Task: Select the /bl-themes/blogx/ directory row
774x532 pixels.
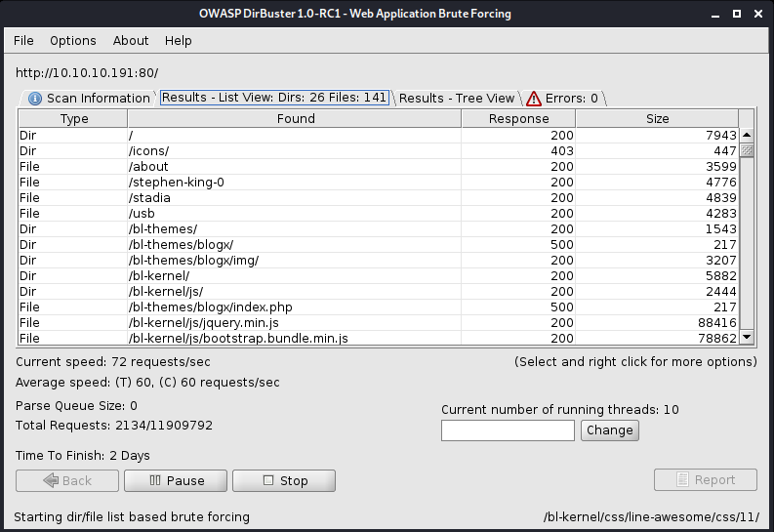Action: pyautogui.click(x=379, y=245)
